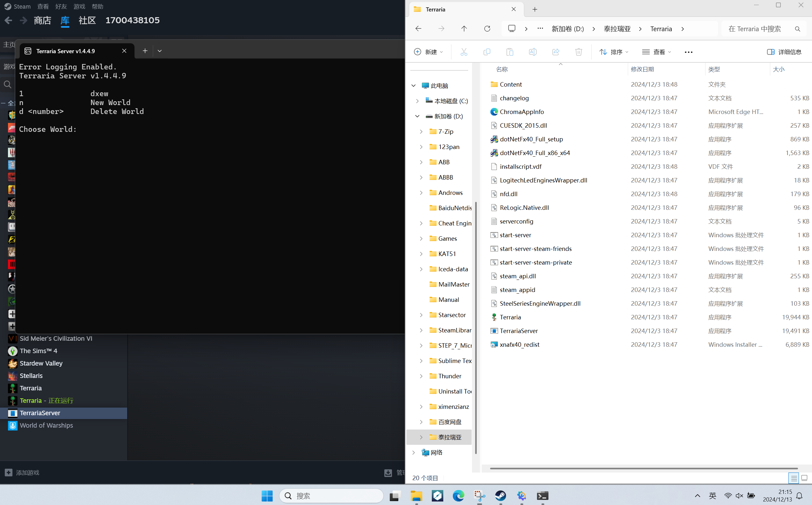Collapse the 新加卷 (D:) drive node
The height and width of the screenshot is (505, 812).
[417, 116]
